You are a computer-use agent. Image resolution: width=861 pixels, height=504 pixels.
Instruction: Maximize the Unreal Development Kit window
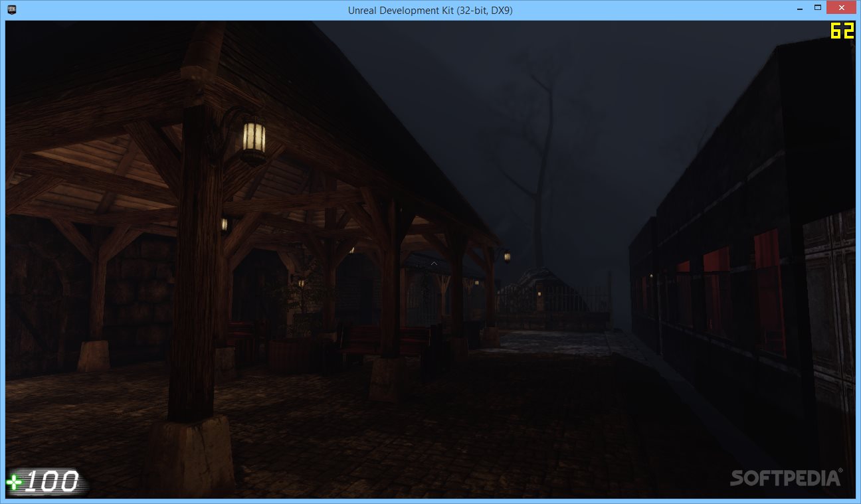click(x=818, y=8)
